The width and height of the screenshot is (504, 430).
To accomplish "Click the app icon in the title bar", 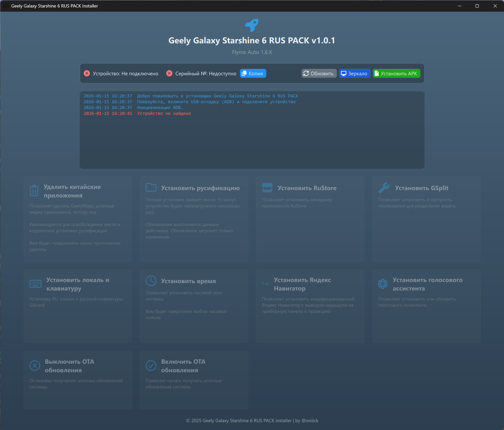I will pos(6,6).
